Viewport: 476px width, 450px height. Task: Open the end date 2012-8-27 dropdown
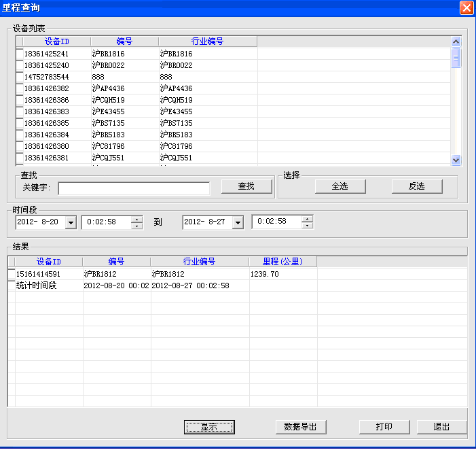[238, 222]
